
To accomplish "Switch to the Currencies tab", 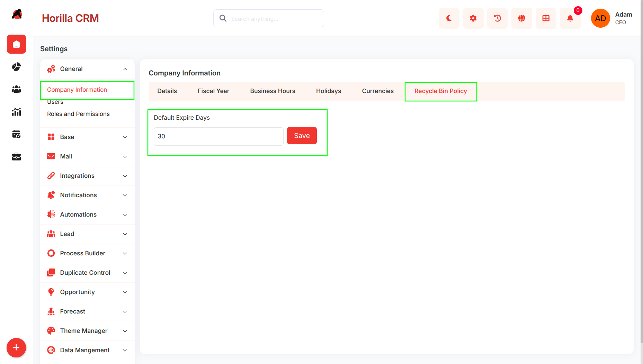I will click(377, 91).
